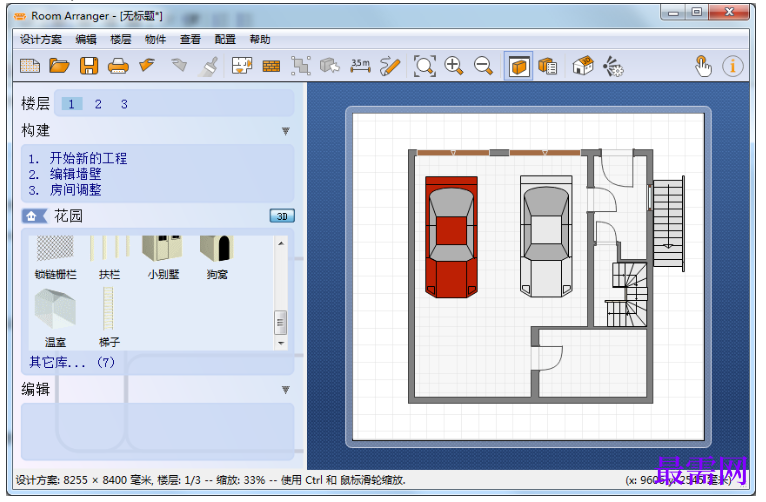Click the 开始新的工程 link

click(88, 158)
